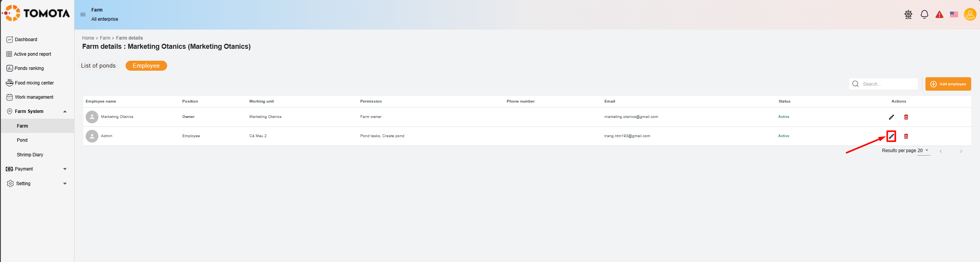Click the hamburger menu icon

click(83, 15)
